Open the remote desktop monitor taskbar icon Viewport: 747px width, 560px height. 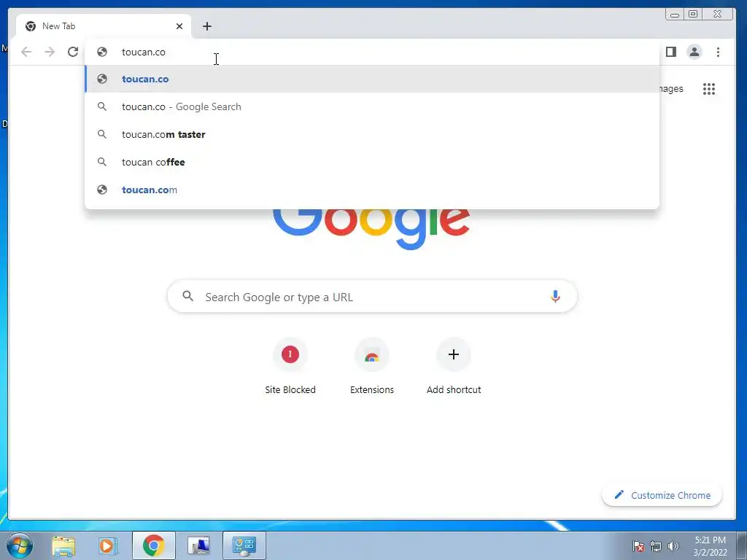198,545
